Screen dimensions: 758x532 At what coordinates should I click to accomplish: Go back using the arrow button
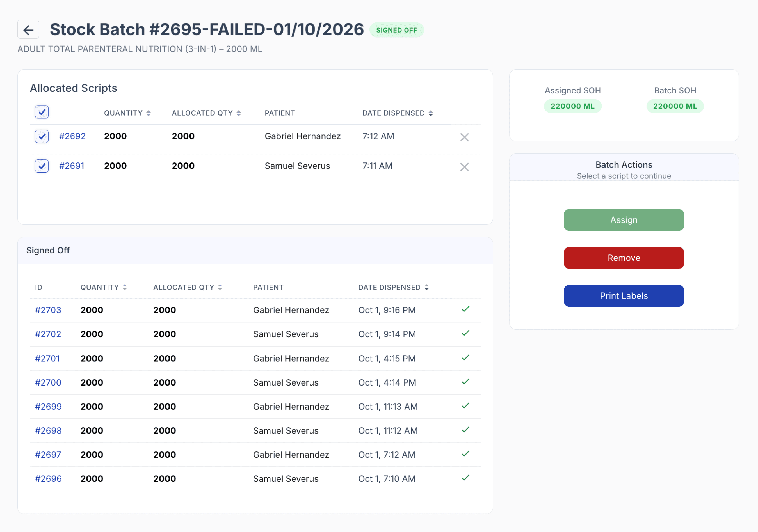28,30
